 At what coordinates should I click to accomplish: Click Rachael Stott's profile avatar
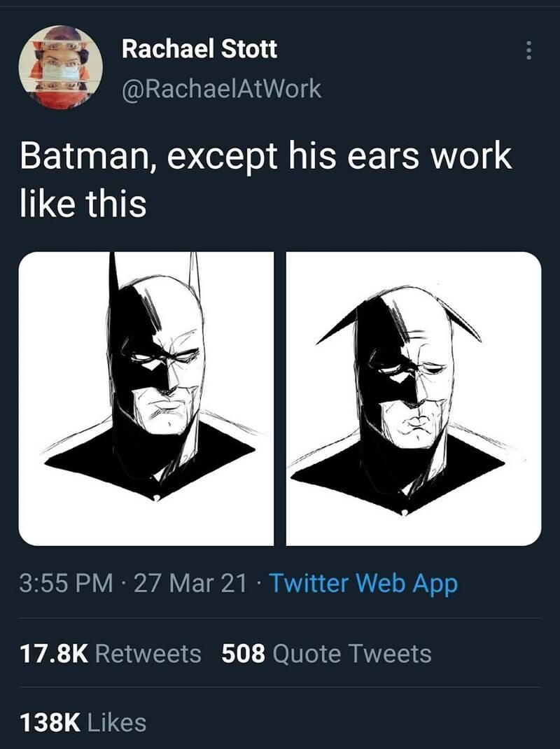61,67
